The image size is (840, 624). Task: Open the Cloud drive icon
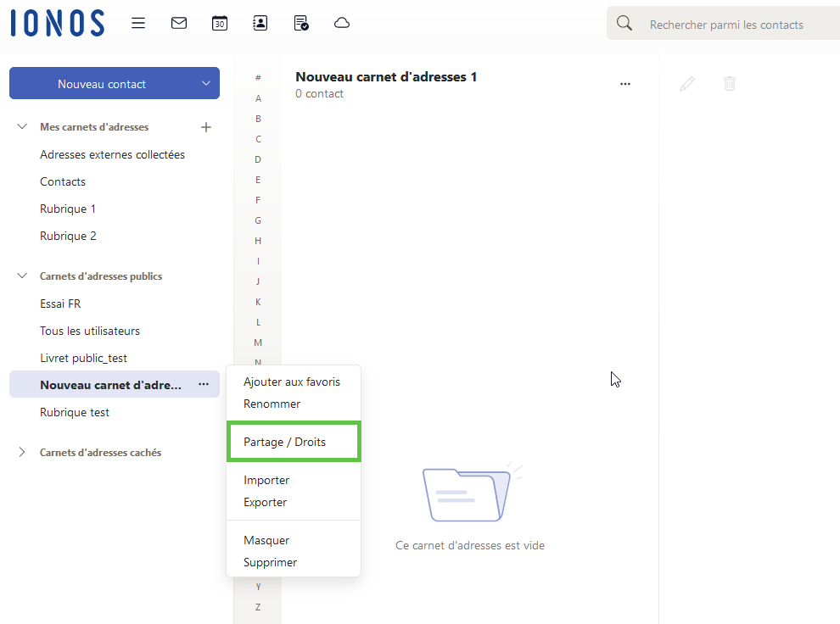click(342, 23)
